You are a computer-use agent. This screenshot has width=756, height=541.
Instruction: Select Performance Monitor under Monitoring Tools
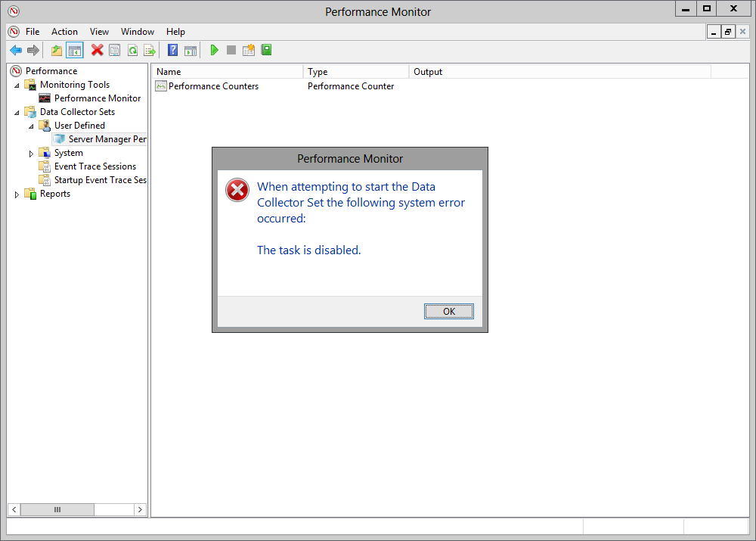click(x=98, y=98)
